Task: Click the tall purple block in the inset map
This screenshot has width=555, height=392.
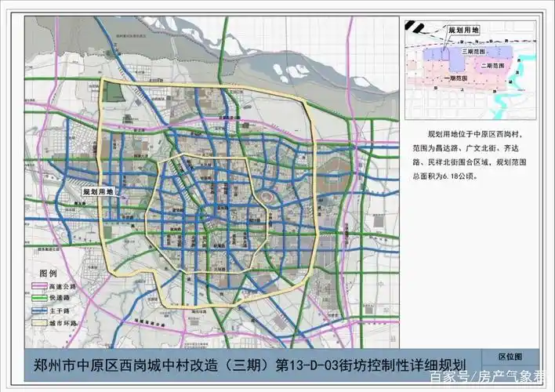Action: pos(459,59)
